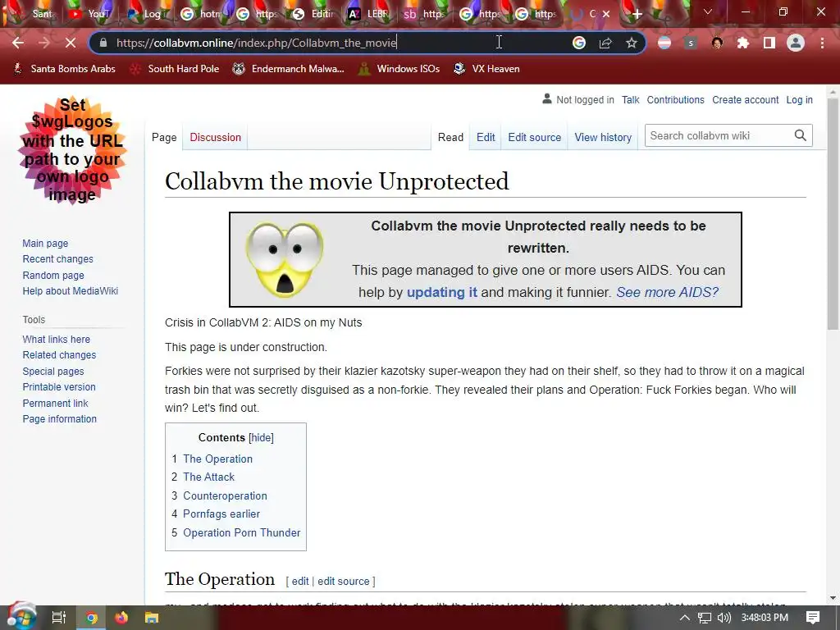
Task: Click the wiki logo placeholder image
Action: [x=72, y=151]
